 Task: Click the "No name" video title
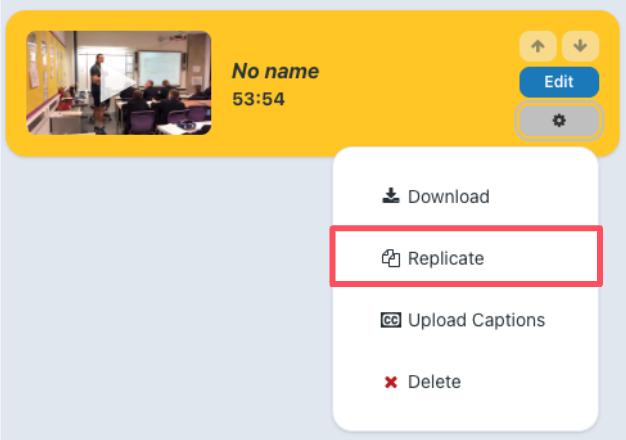pos(275,71)
